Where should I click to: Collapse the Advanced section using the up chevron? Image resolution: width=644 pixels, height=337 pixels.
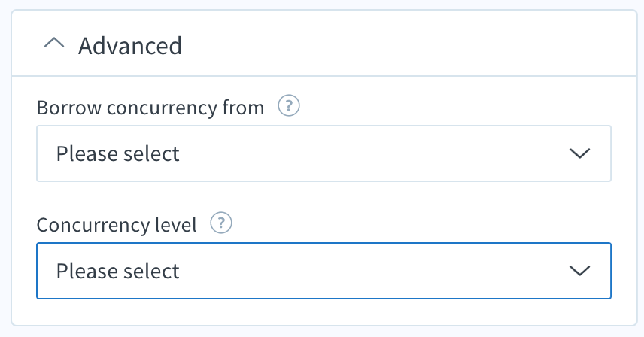tap(54, 43)
